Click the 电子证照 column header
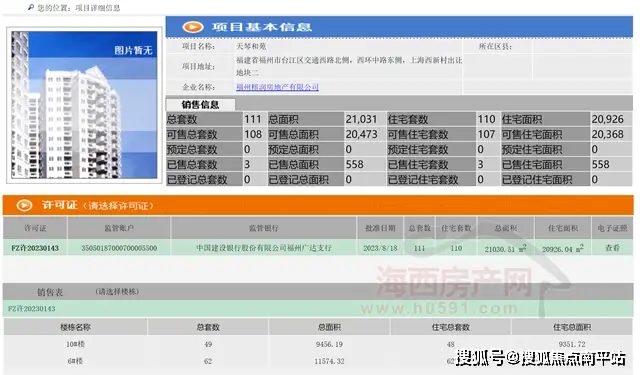 pyautogui.click(x=612, y=228)
